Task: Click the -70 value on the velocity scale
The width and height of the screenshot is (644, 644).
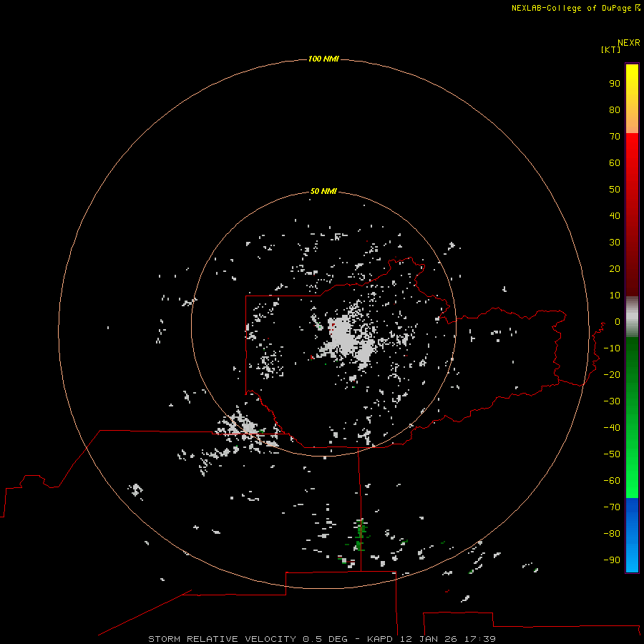Action: point(612,507)
